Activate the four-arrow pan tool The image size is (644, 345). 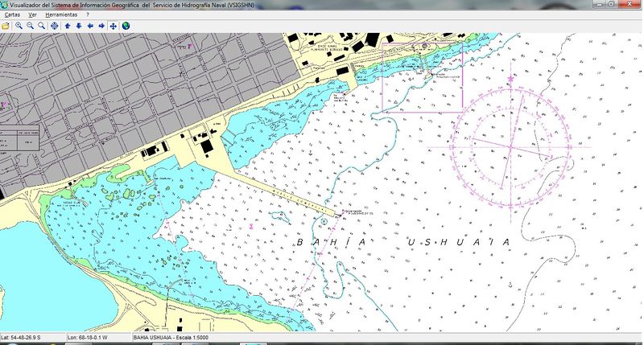point(114,26)
